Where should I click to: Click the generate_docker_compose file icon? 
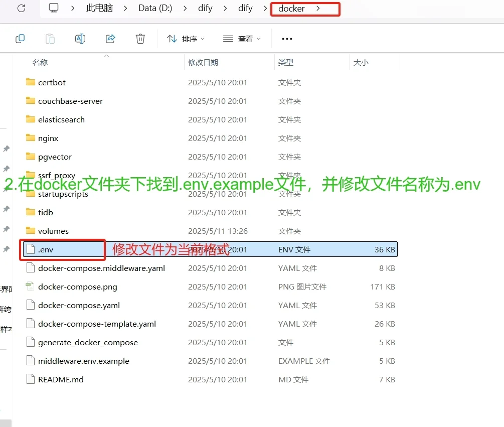pos(31,342)
